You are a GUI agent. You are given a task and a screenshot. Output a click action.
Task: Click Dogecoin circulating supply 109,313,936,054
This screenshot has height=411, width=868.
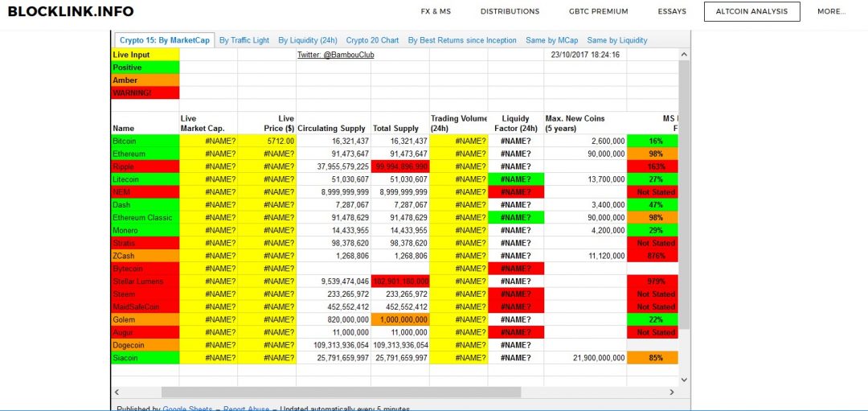coord(334,345)
